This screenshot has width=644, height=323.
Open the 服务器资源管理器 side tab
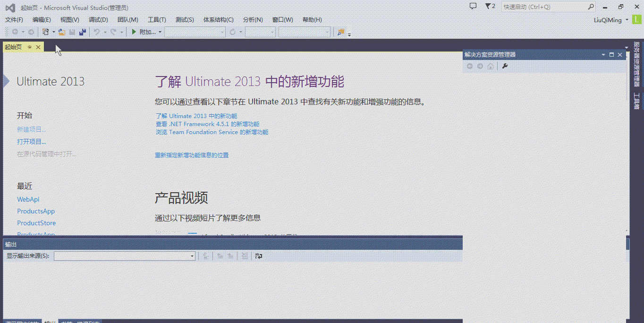(636, 64)
